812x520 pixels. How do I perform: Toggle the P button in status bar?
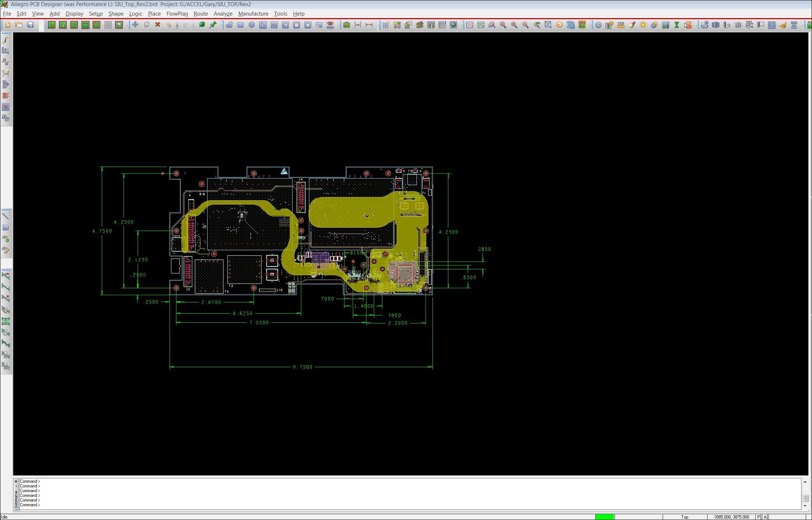[758, 517]
